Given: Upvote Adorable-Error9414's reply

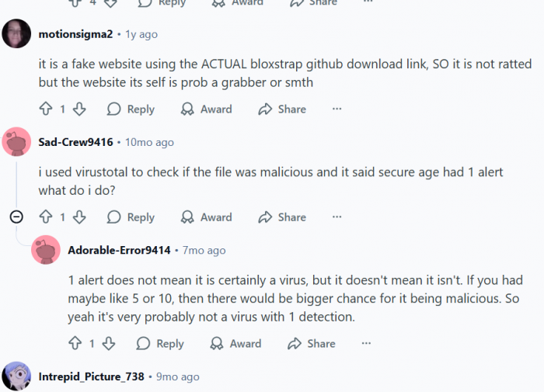Looking at the screenshot, I should pyautogui.click(x=75, y=343).
